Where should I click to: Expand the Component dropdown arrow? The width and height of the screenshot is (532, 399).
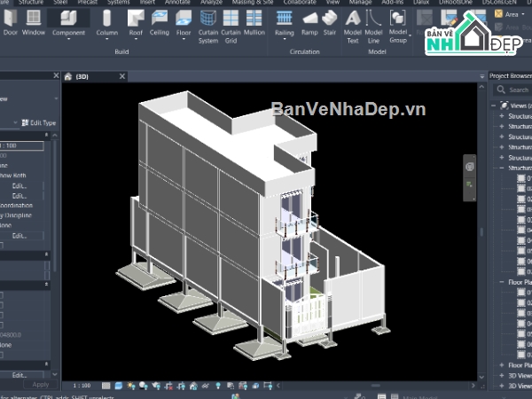68,39
